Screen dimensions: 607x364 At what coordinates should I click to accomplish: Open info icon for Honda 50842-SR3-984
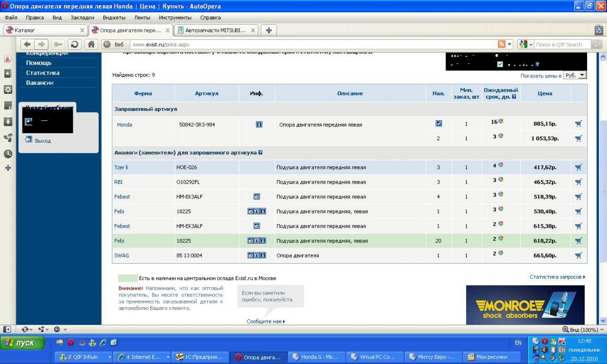point(259,124)
